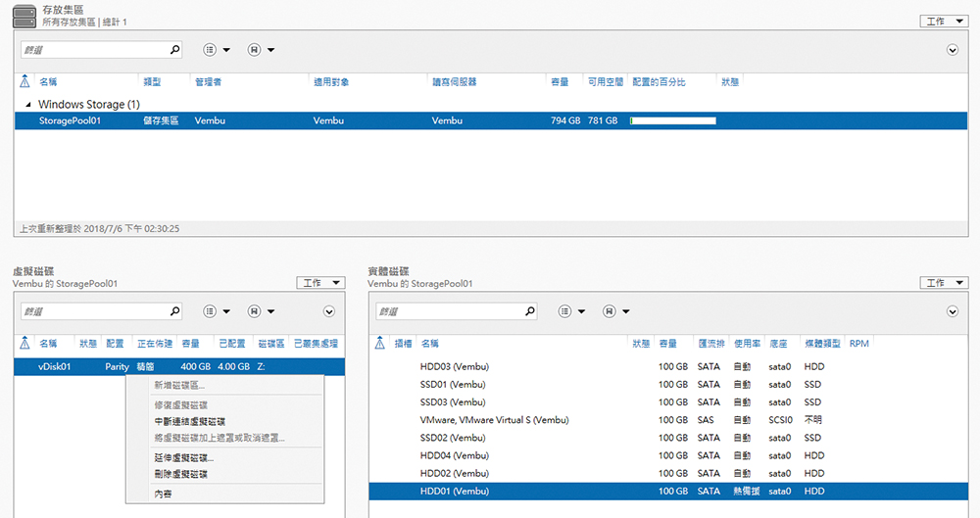Collapse the Windows Storage (1) group
Screen dimensions: 980x518
point(27,105)
